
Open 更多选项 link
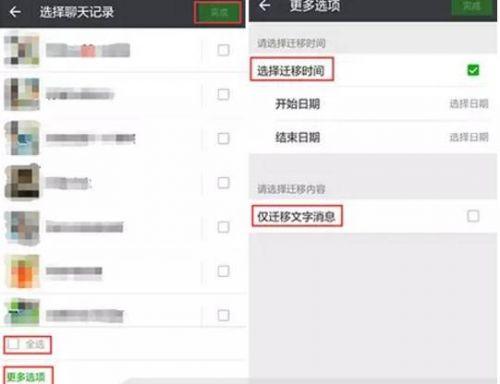click(26, 377)
